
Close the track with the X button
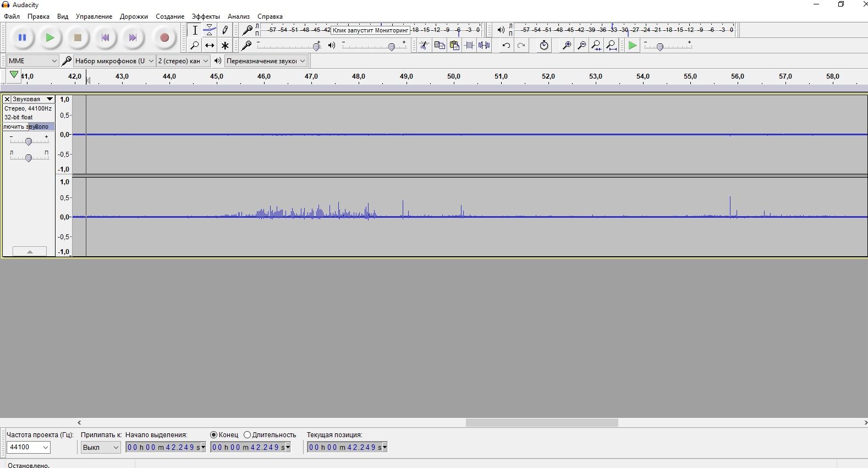[7, 99]
